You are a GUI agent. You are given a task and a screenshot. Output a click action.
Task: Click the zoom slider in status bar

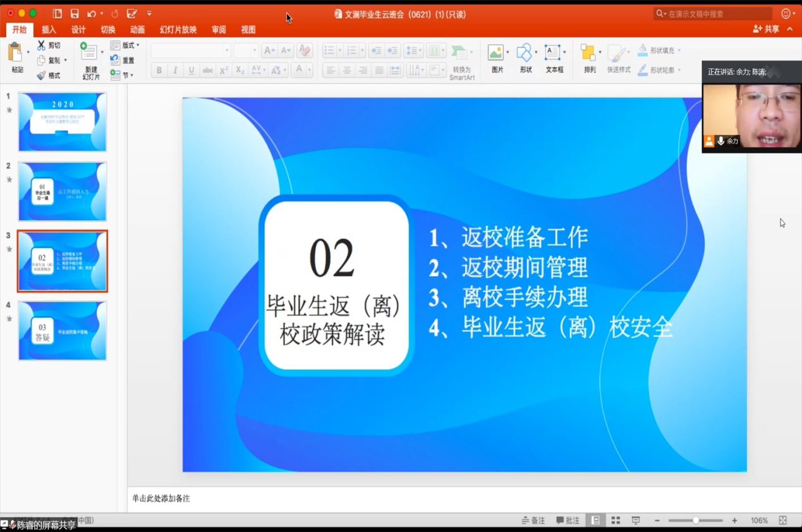tap(695, 521)
